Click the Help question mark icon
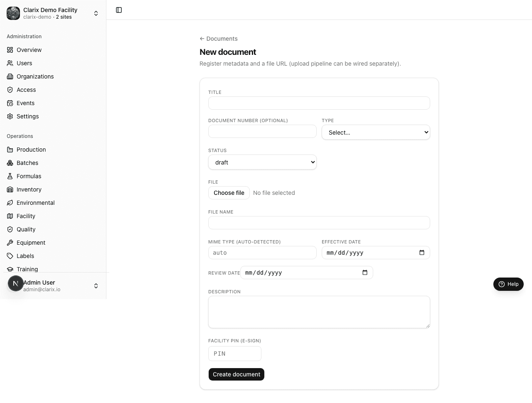This screenshot has width=532, height=403. click(502, 284)
